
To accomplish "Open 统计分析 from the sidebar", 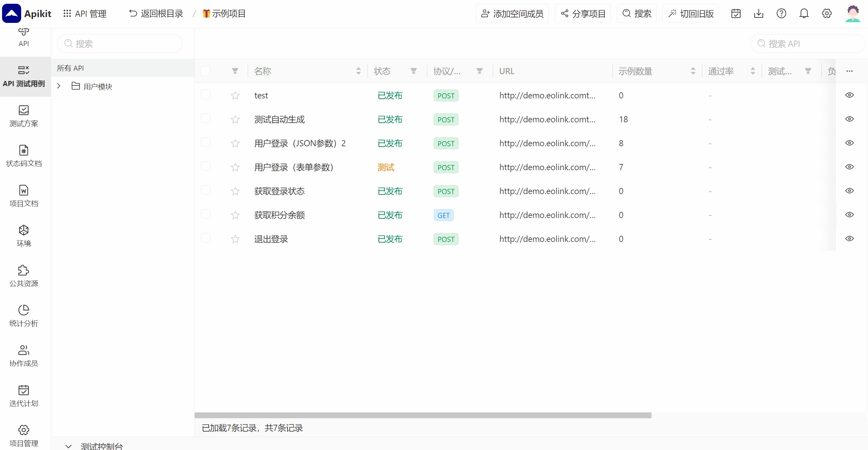I will tap(24, 315).
